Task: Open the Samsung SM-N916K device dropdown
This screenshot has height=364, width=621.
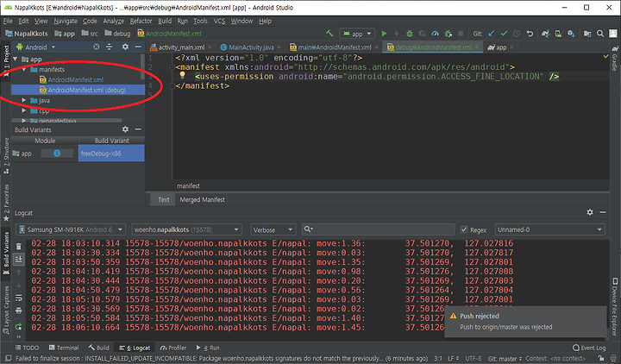Action: (x=71, y=229)
